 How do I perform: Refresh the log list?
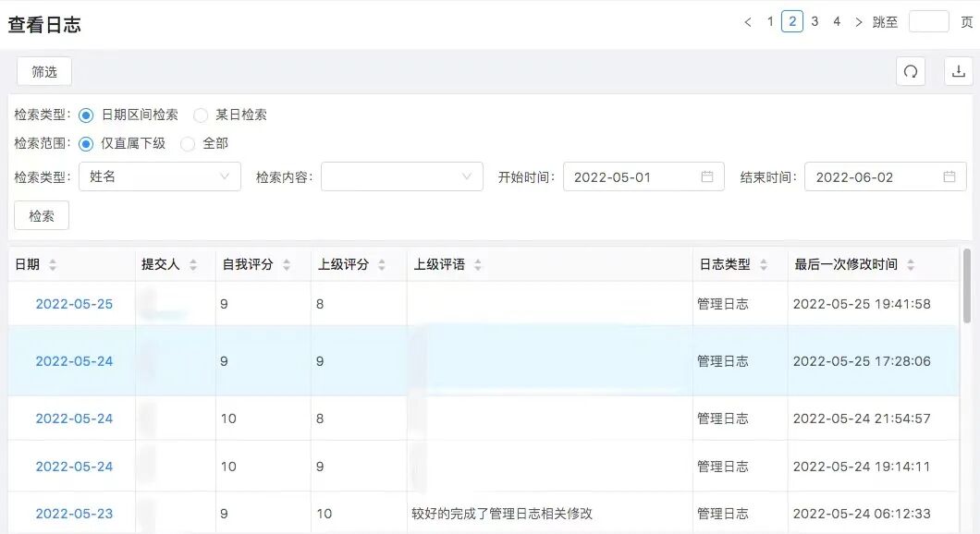[x=911, y=71]
